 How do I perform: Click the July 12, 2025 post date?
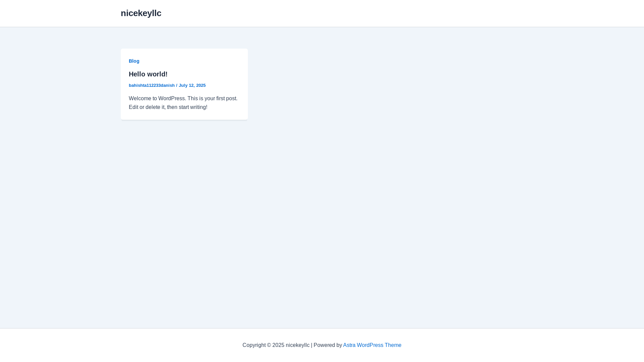click(192, 85)
